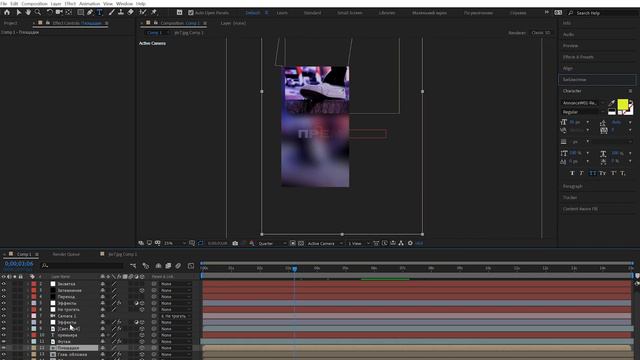Toggle the Shy layers hide icon in timeline
Image resolution: width=640 pixels, height=360 pixels.
[158, 266]
